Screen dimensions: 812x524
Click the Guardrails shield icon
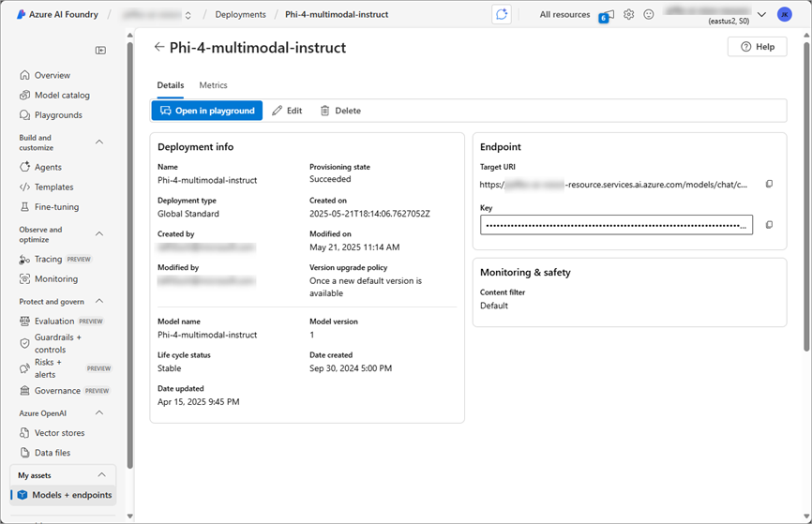coord(24,343)
